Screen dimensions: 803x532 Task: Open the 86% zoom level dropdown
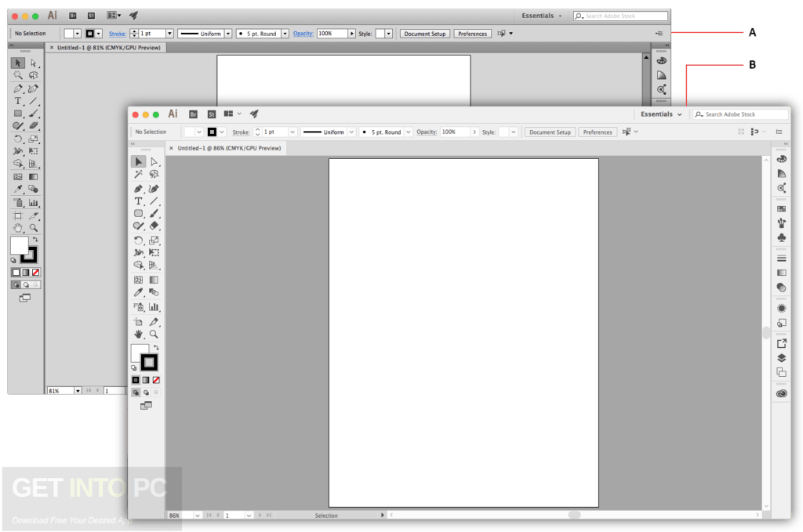point(197,515)
